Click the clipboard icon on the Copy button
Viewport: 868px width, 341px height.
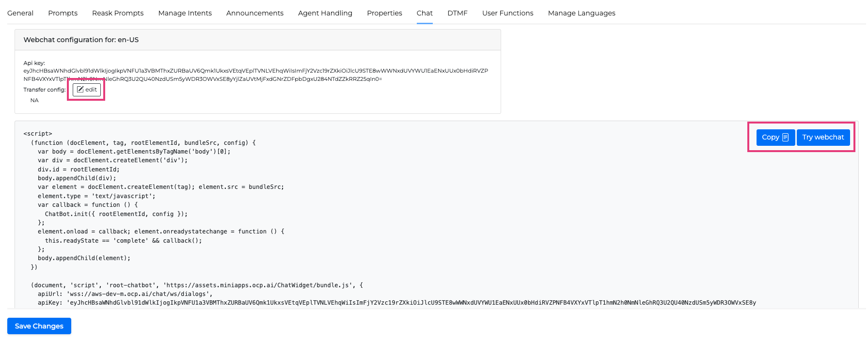click(786, 138)
